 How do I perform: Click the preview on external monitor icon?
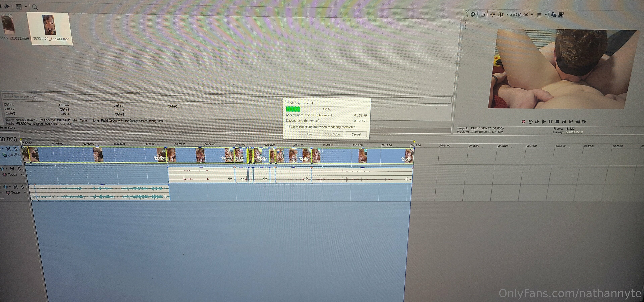483,14
